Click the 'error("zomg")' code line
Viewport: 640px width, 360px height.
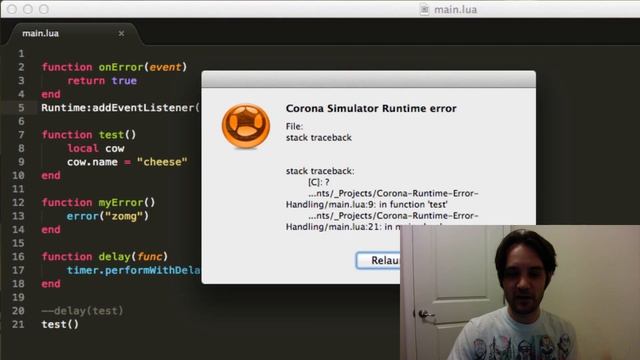pos(108,216)
